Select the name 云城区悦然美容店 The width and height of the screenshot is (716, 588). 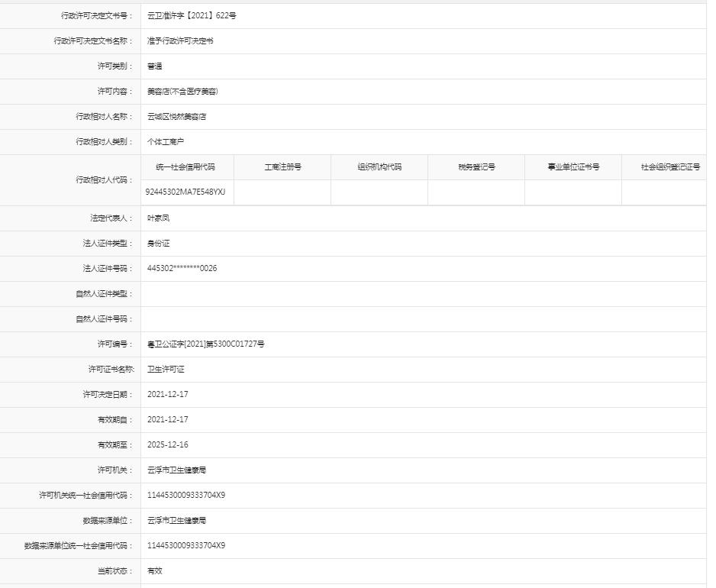[176, 116]
